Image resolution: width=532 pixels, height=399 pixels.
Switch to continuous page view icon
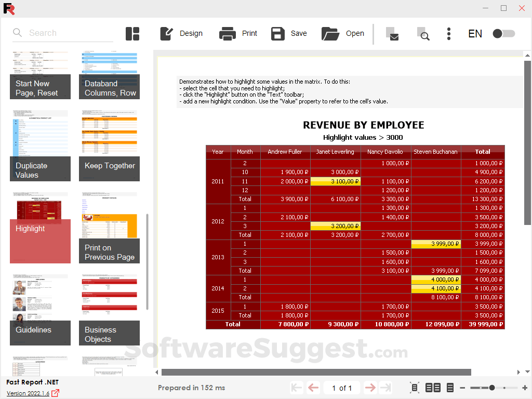[x=449, y=388]
